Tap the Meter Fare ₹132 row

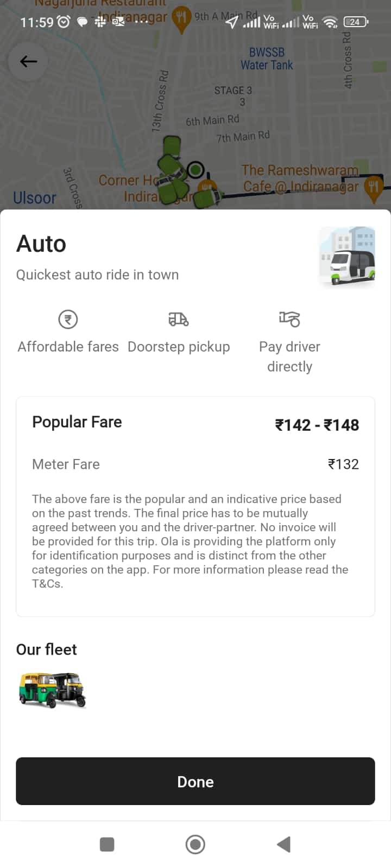click(x=195, y=464)
